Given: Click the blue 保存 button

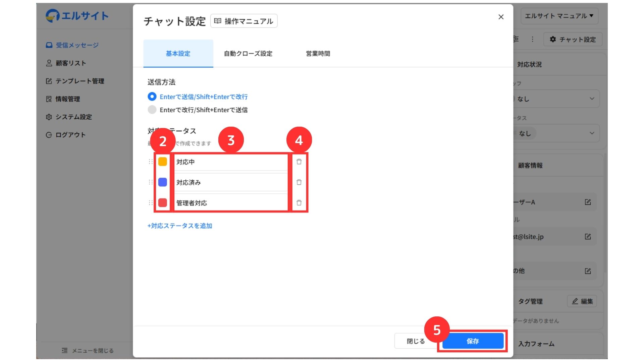Looking at the screenshot, I should coord(473,341).
